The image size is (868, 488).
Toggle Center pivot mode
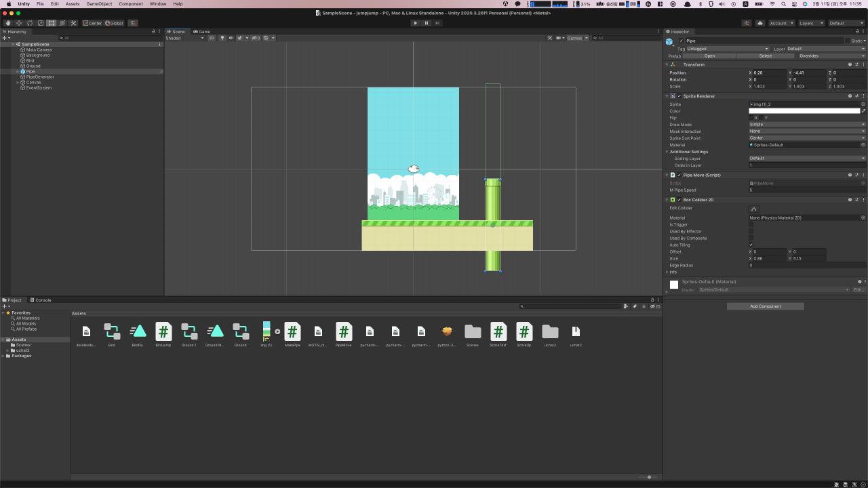(x=93, y=23)
